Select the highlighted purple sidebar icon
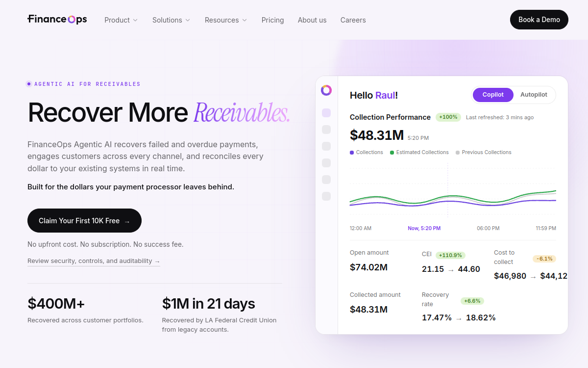Viewport: 588px width, 368px height. tap(326, 113)
